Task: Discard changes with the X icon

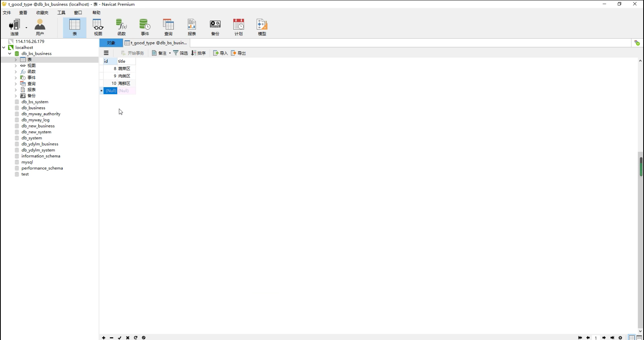Action: tap(128, 338)
